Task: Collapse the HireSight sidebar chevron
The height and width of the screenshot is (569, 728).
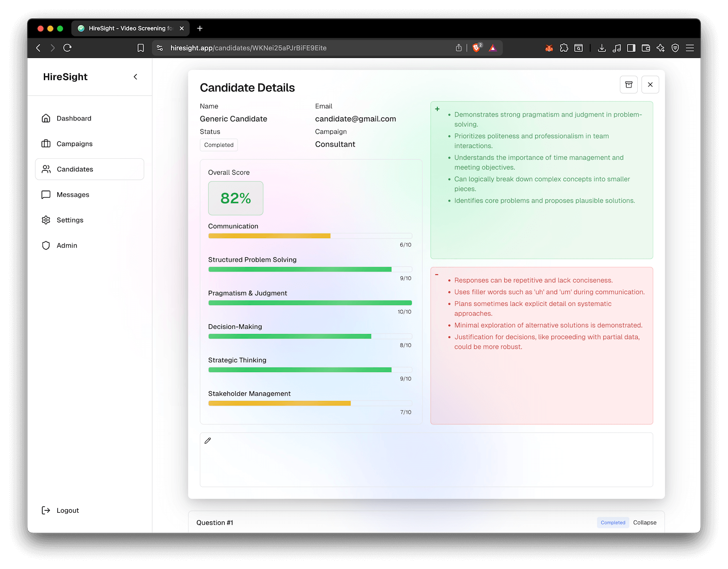Action: click(135, 77)
